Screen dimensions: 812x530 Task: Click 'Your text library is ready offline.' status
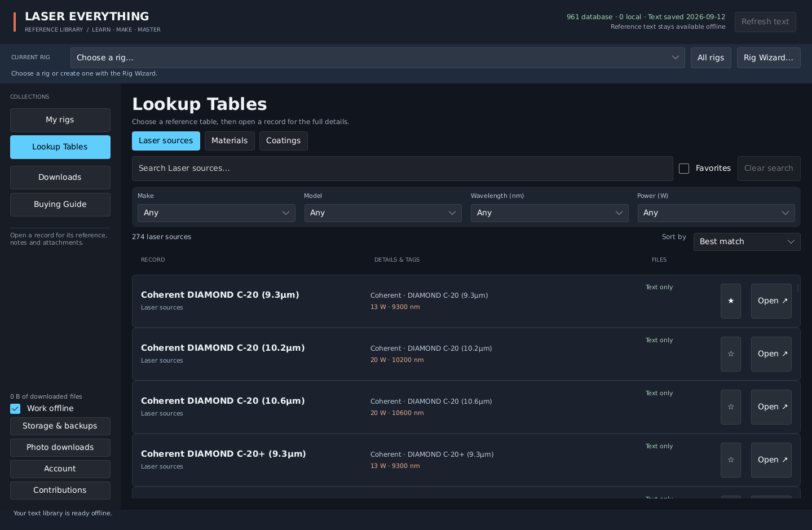[63, 514]
